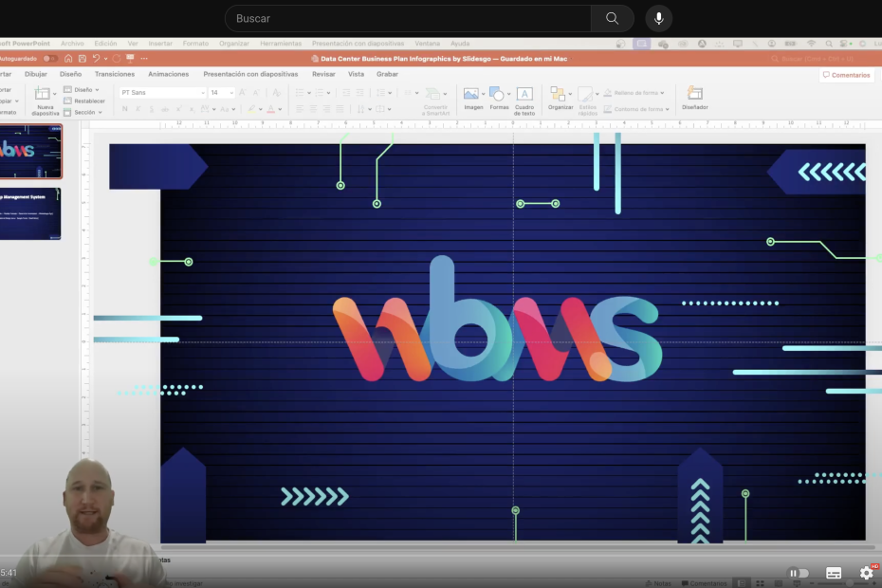
Task: Click the Nueva diapositiva button
Action: click(x=45, y=101)
